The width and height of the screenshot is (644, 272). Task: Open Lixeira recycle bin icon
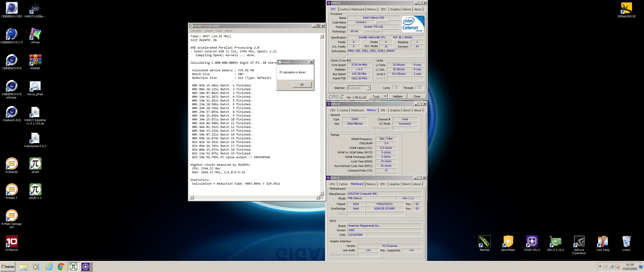tap(626, 244)
